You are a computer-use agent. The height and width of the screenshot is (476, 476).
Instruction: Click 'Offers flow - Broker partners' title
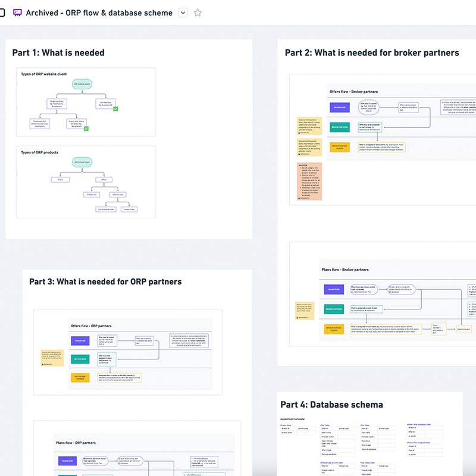click(x=353, y=92)
